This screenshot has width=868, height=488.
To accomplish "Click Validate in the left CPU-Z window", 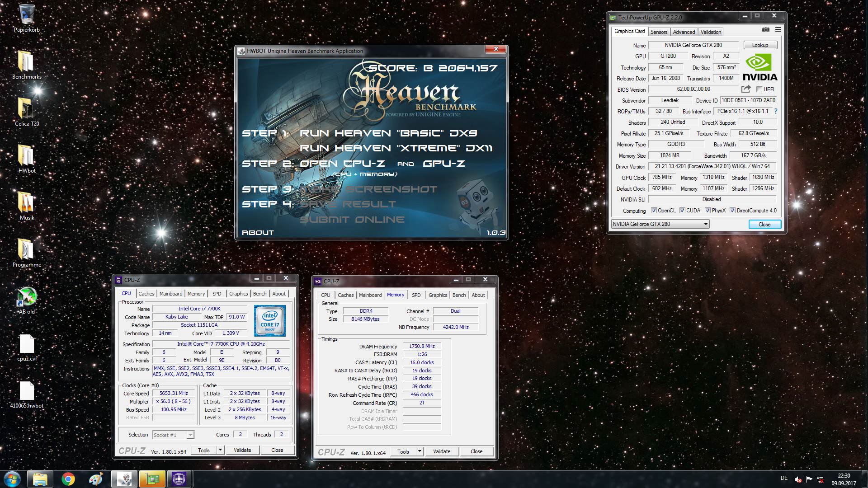I will 242,450.
